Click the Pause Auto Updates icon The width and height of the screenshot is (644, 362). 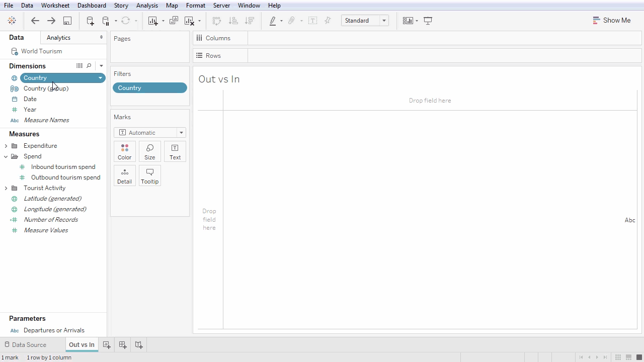click(x=106, y=21)
